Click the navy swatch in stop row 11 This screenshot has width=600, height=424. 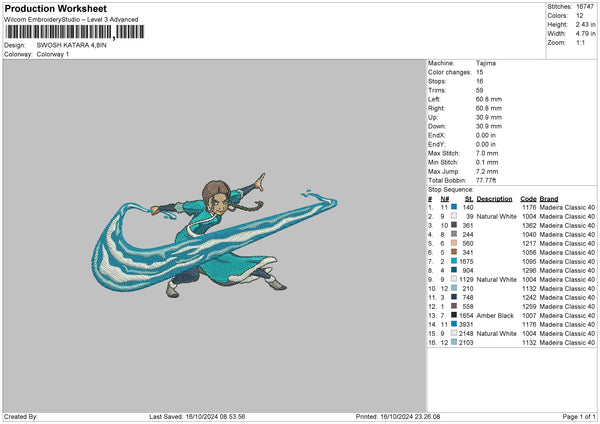click(454, 297)
